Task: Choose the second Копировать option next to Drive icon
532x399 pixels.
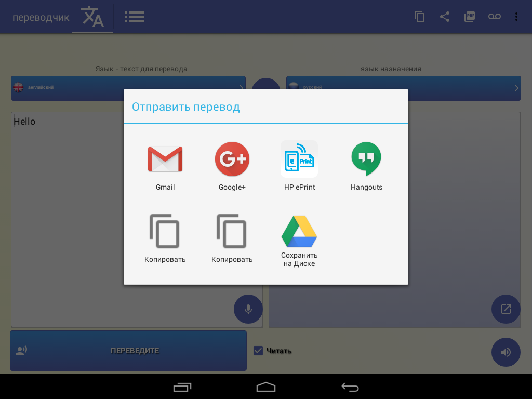Action: (232, 239)
